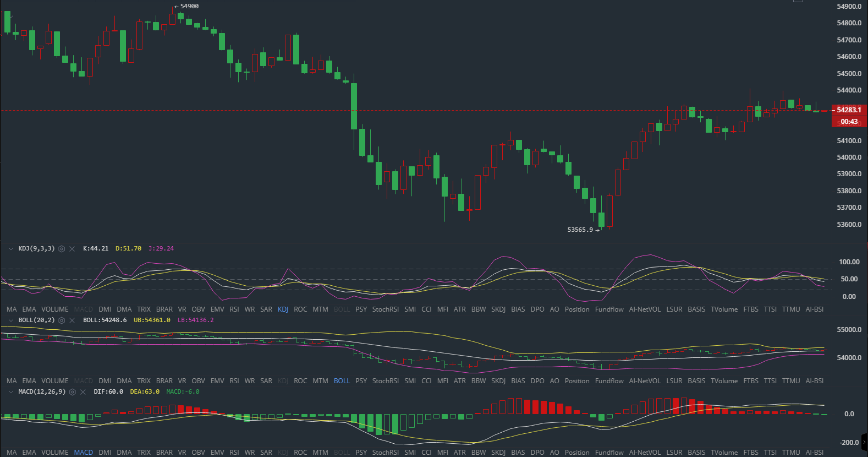Switch KDJ panel to DMI indicator
The height and width of the screenshot is (457, 868).
click(x=105, y=309)
